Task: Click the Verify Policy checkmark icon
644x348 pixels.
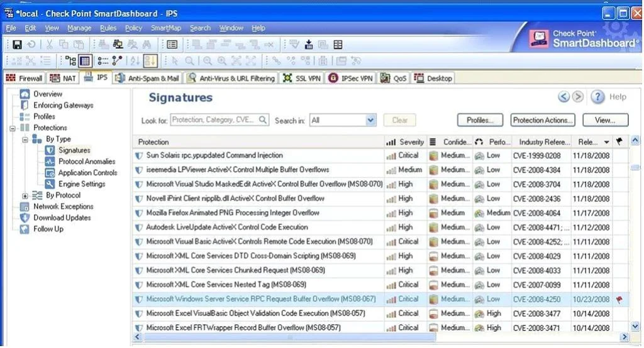Action: [294, 45]
